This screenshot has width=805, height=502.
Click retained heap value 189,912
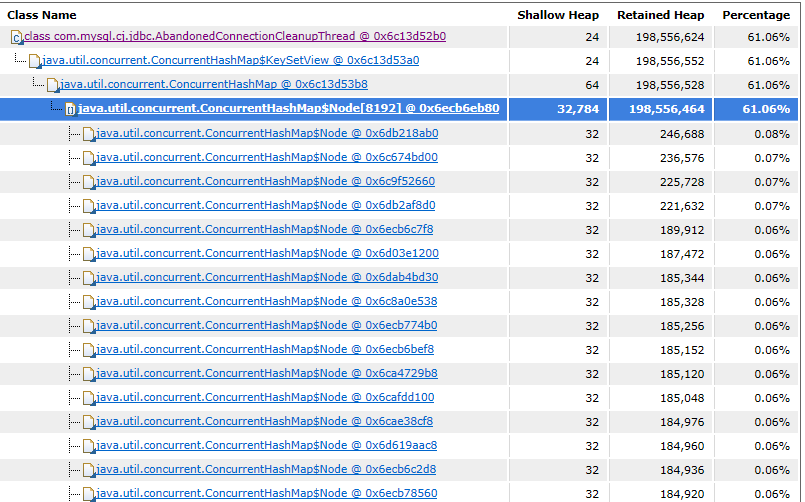pyautogui.click(x=682, y=230)
